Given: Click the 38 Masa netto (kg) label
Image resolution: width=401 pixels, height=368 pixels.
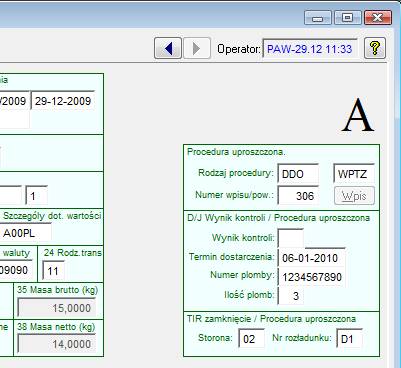Looking at the screenshot, I should pyautogui.click(x=56, y=327).
